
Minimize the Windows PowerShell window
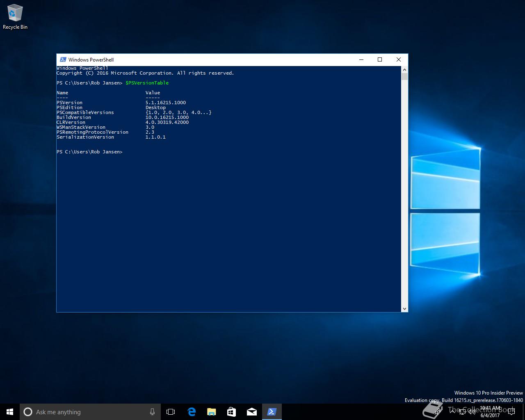[361, 59]
